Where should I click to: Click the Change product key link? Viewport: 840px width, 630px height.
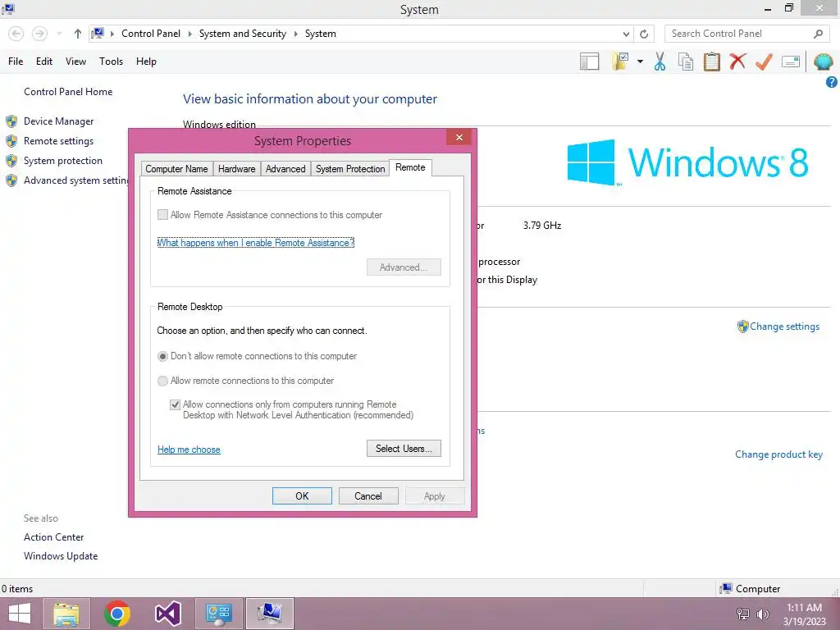point(778,454)
